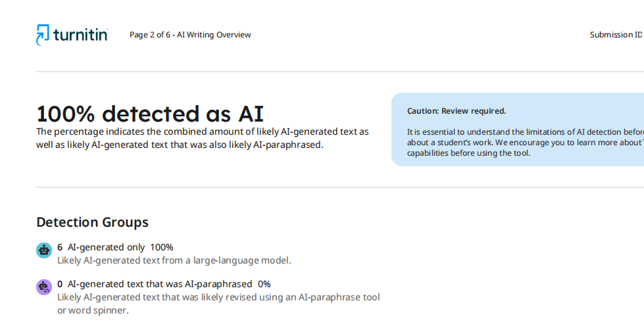
Task: Click the turnitin wordmark text
Action: click(x=80, y=35)
